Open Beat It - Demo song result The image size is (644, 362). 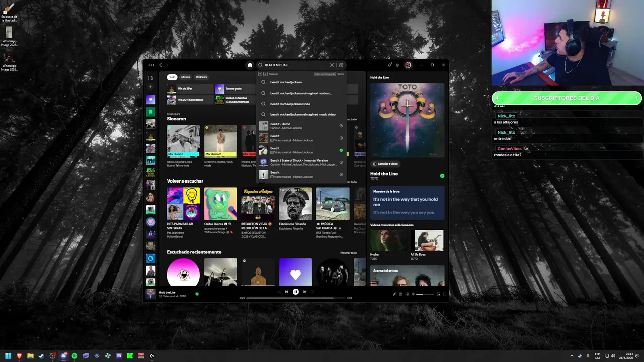coord(301,126)
